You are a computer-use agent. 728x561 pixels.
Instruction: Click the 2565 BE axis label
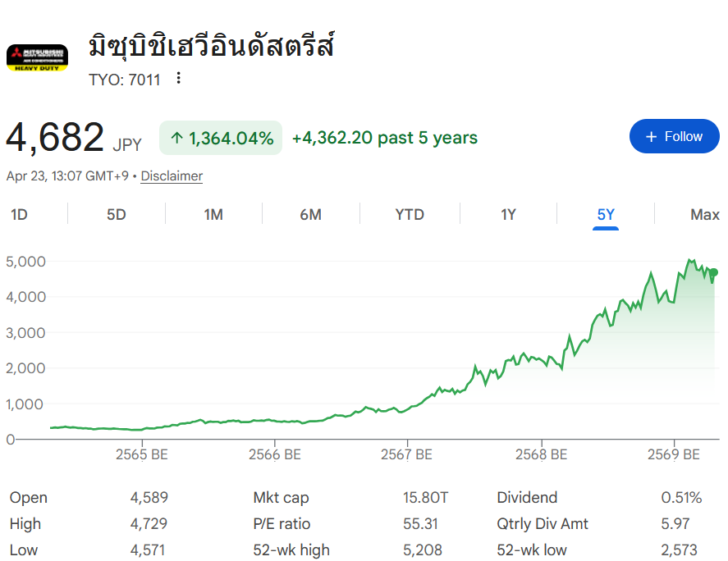point(142,454)
